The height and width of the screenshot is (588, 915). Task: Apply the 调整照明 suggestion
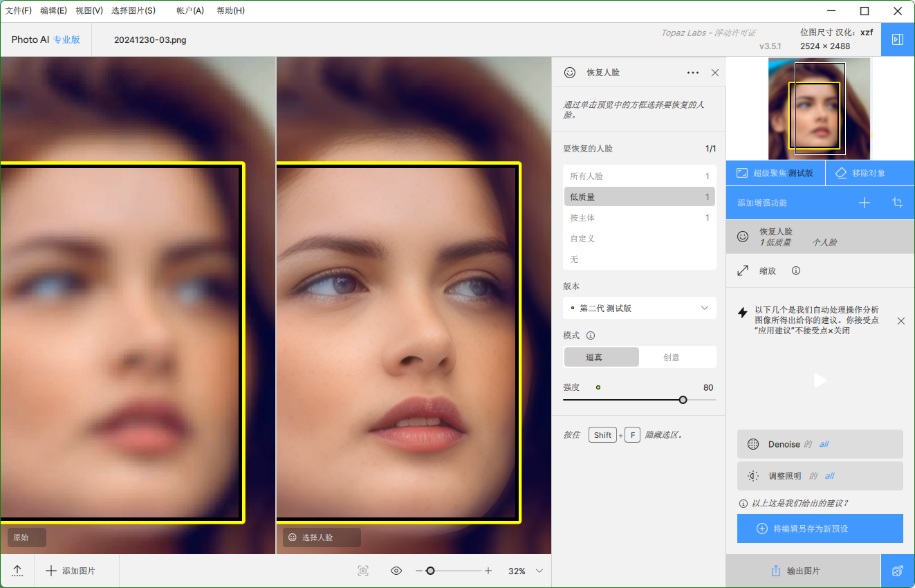[820, 476]
